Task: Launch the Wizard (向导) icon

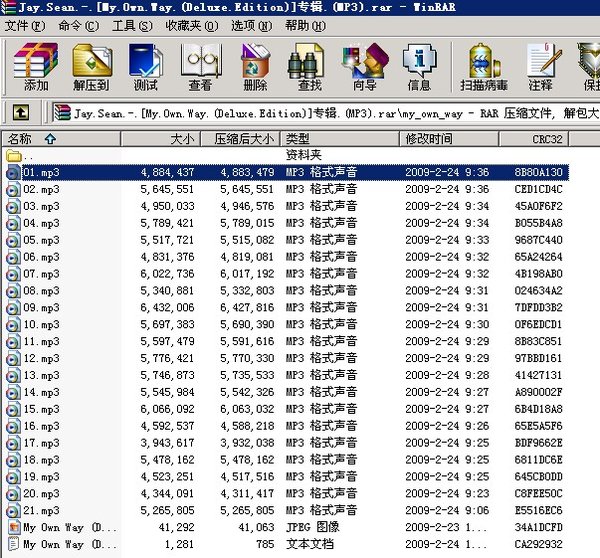Action: pyautogui.click(x=365, y=67)
